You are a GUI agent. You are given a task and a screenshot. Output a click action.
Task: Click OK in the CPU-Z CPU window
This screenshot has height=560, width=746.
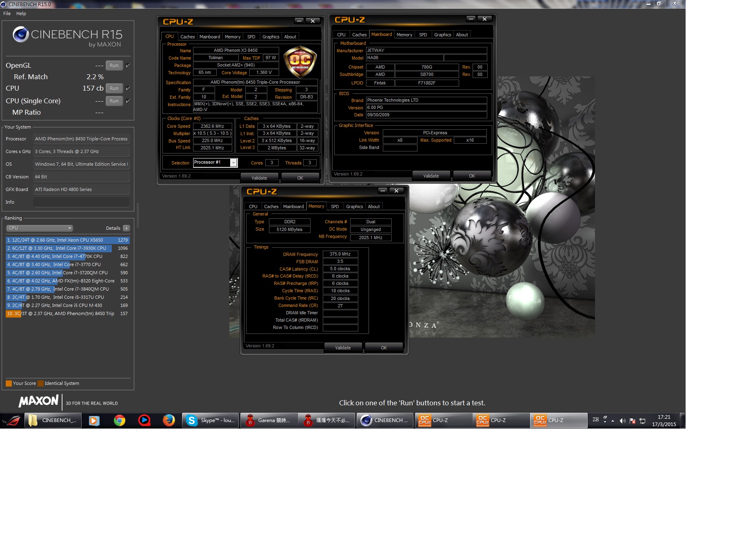(300, 178)
